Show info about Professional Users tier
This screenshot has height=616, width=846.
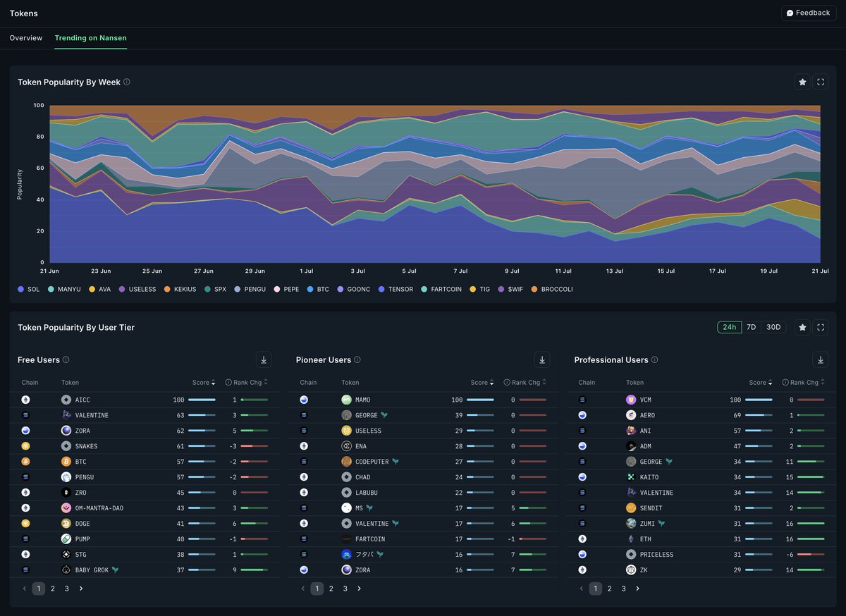[x=655, y=359]
